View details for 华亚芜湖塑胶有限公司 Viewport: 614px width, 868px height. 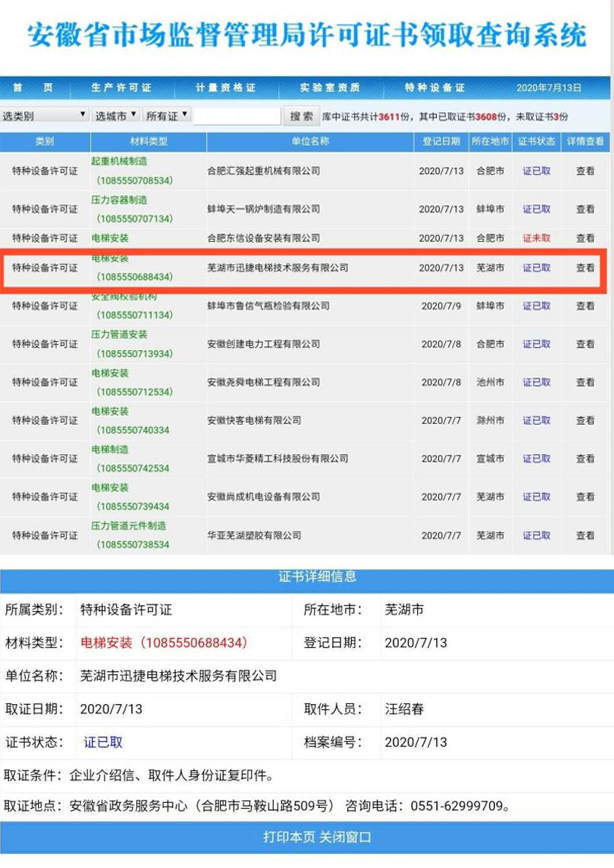pos(585,535)
